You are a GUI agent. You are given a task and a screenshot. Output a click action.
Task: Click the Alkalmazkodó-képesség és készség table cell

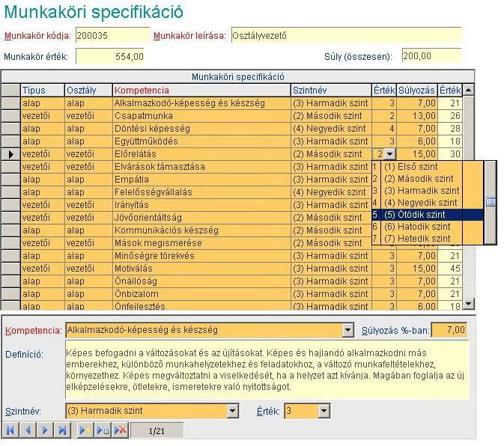pyautogui.click(x=201, y=103)
